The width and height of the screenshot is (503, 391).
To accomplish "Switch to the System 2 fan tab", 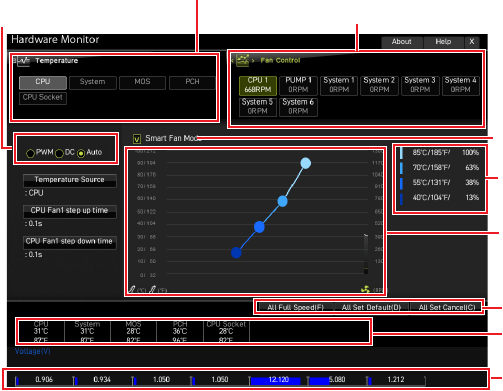I will [x=379, y=85].
